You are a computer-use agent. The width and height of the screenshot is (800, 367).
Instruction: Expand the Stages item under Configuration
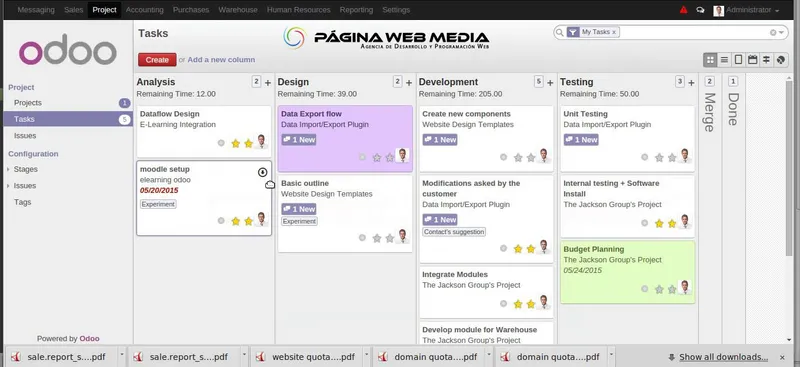tap(26, 169)
